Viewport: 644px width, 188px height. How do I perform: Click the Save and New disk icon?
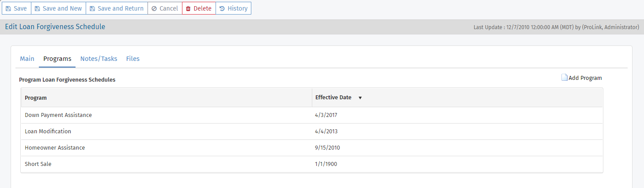(38, 8)
